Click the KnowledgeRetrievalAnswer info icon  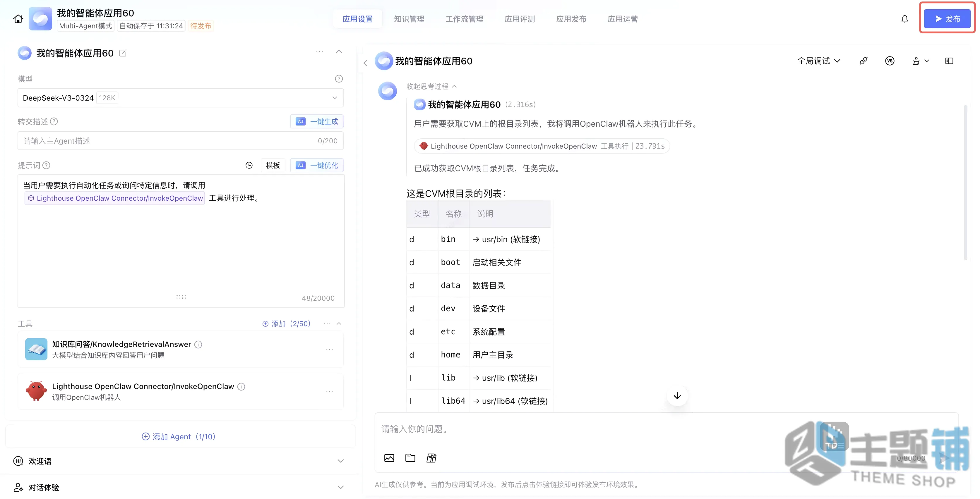(198, 344)
